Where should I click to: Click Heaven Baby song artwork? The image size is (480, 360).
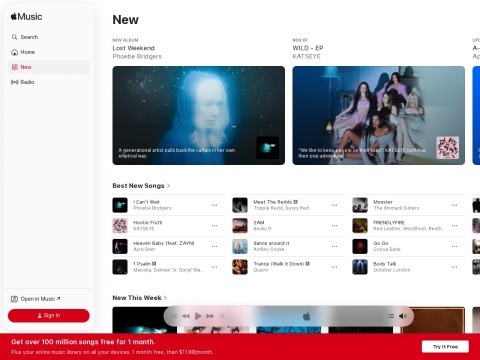[120, 246]
